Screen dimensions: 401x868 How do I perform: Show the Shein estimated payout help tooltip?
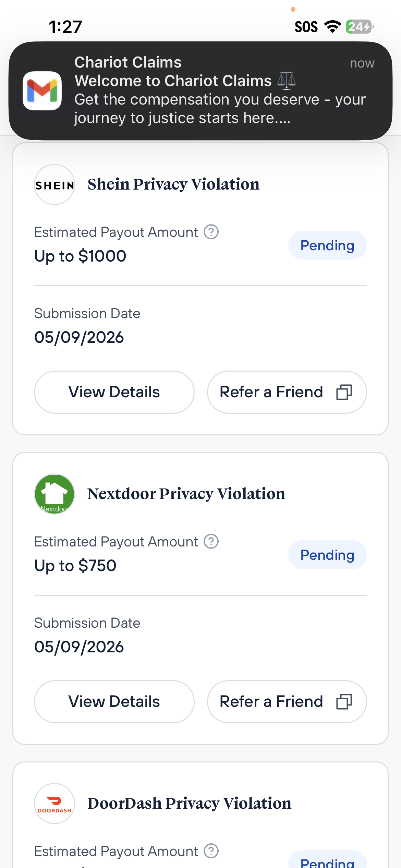211,232
